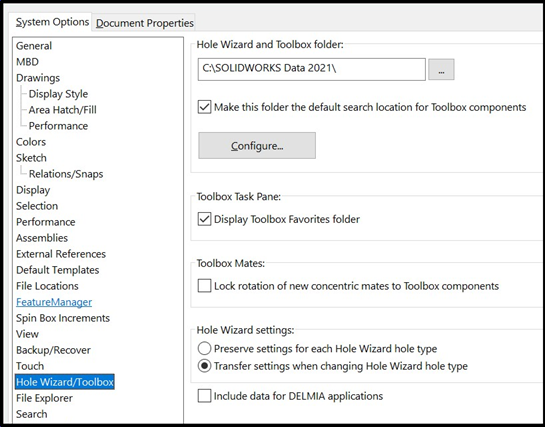Select Preserve settings for each hole type
This screenshot has width=545, height=427.
point(204,348)
